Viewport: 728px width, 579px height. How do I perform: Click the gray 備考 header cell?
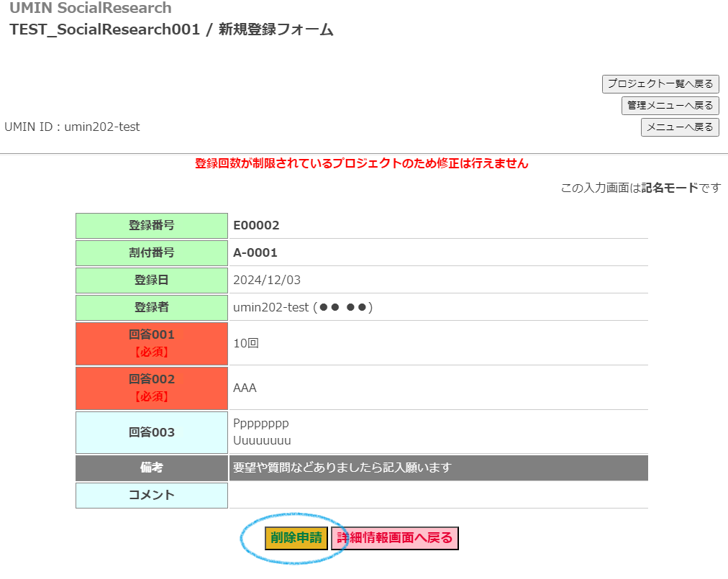tap(152, 468)
